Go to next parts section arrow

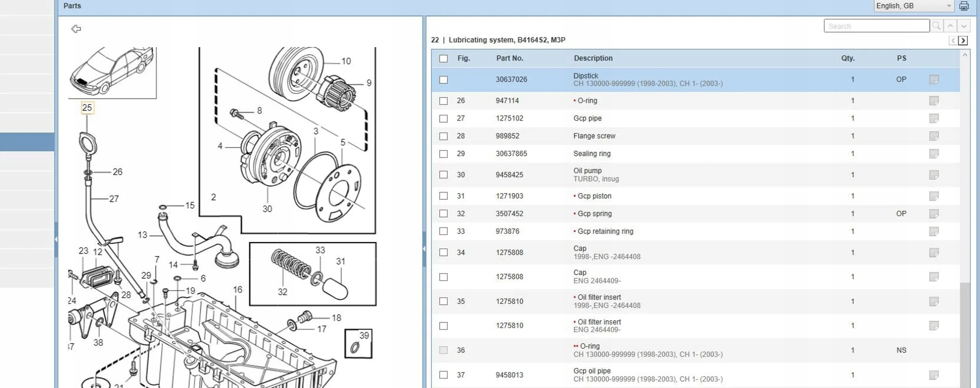click(963, 40)
